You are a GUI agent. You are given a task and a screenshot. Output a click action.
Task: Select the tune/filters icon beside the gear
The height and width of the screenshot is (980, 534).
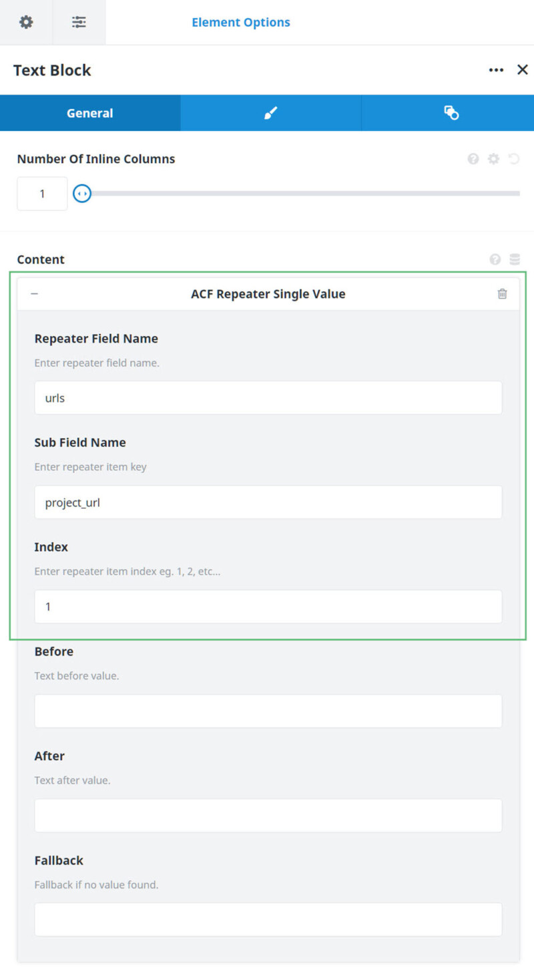(79, 22)
